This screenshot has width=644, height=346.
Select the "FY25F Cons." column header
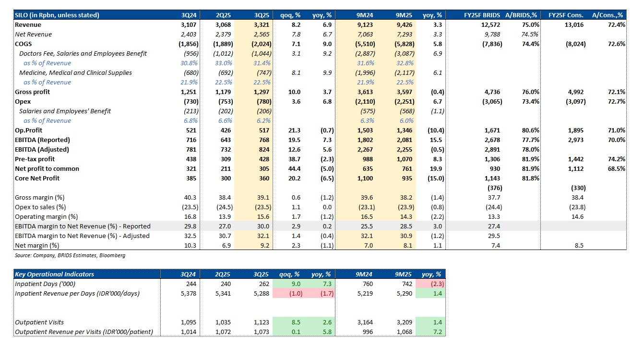pyautogui.click(x=566, y=15)
